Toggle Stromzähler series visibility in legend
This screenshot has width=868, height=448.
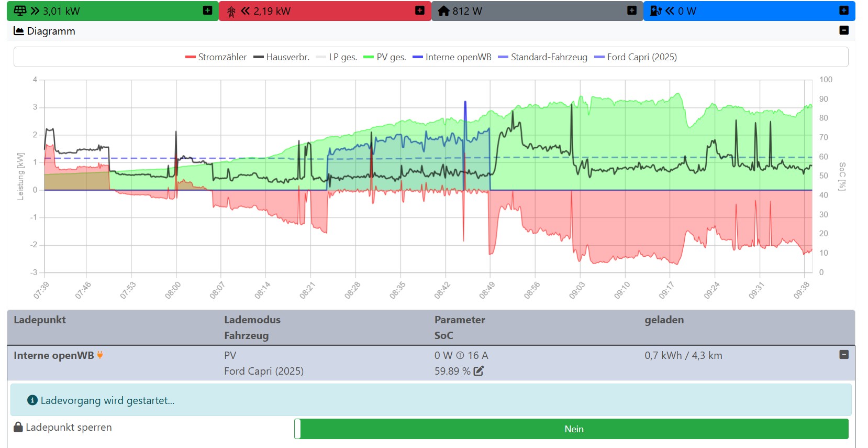click(216, 57)
